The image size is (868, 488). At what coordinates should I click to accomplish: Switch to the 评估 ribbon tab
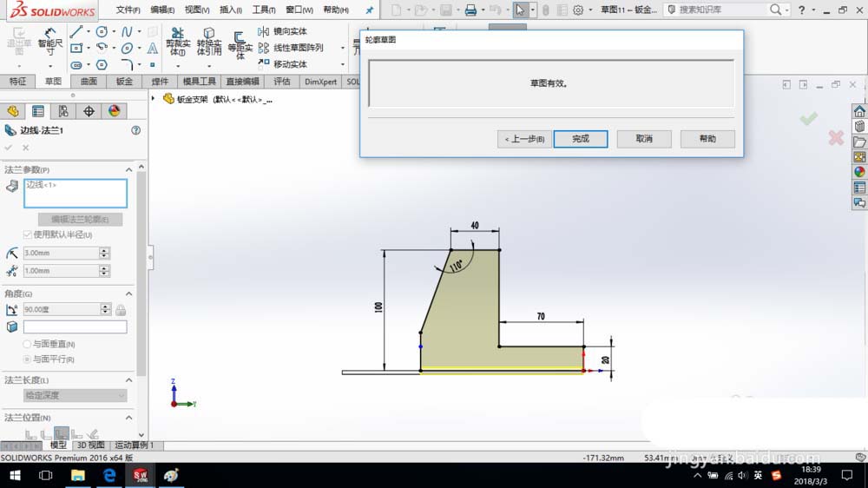pyautogui.click(x=282, y=82)
